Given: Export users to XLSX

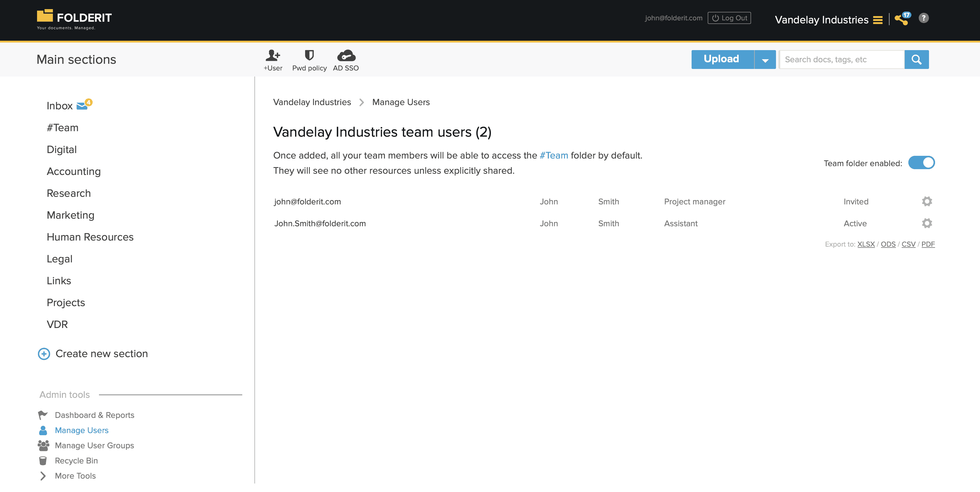Looking at the screenshot, I should (866, 244).
